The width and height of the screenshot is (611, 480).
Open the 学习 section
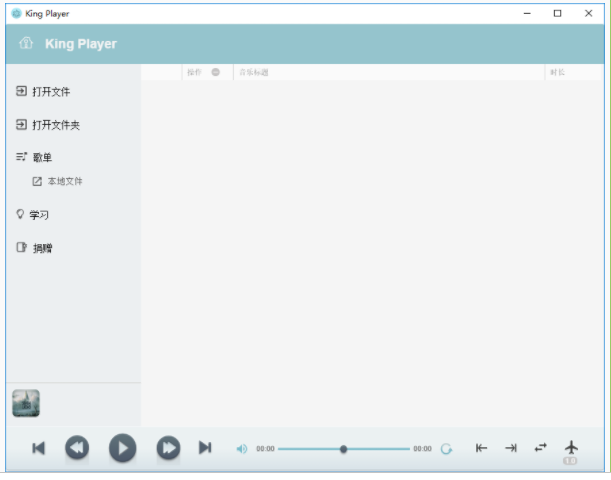[32, 215]
